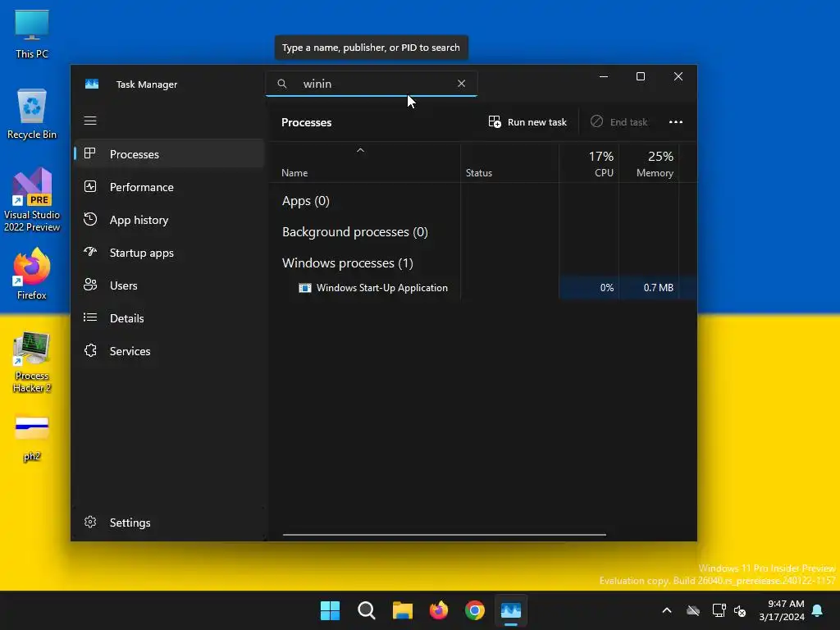Open the hamburger navigation menu in Task Manager

click(x=90, y=121)
